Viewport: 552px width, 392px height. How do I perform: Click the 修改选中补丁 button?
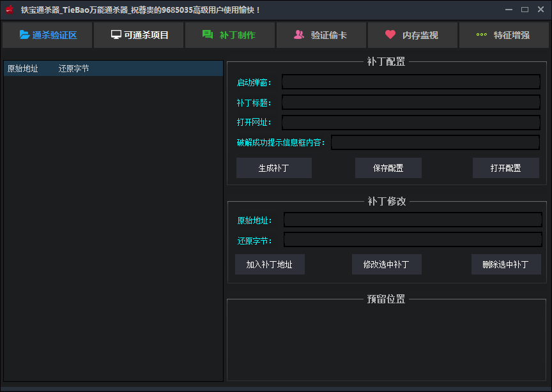[x=386, y=264]
